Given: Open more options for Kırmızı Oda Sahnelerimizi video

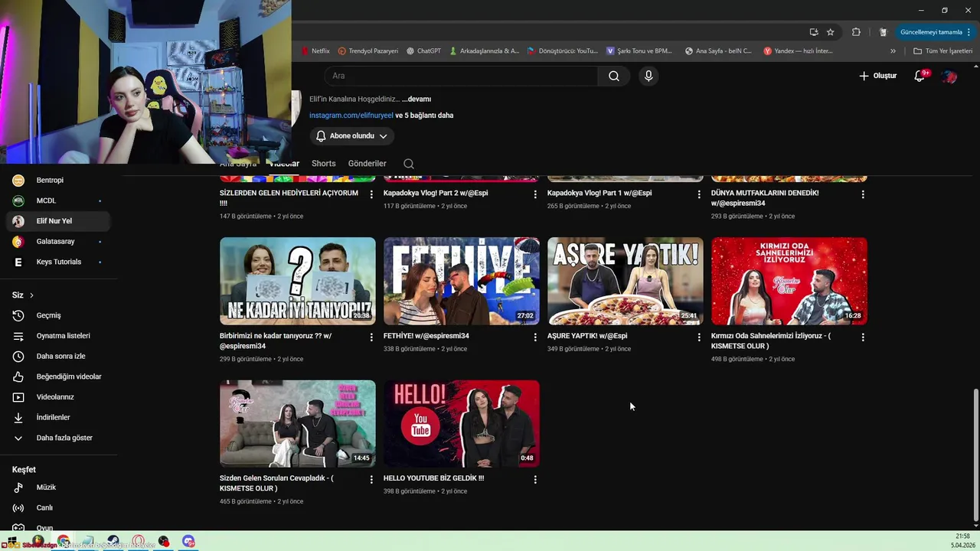Looking at the screenshot, I should [863, 337].
